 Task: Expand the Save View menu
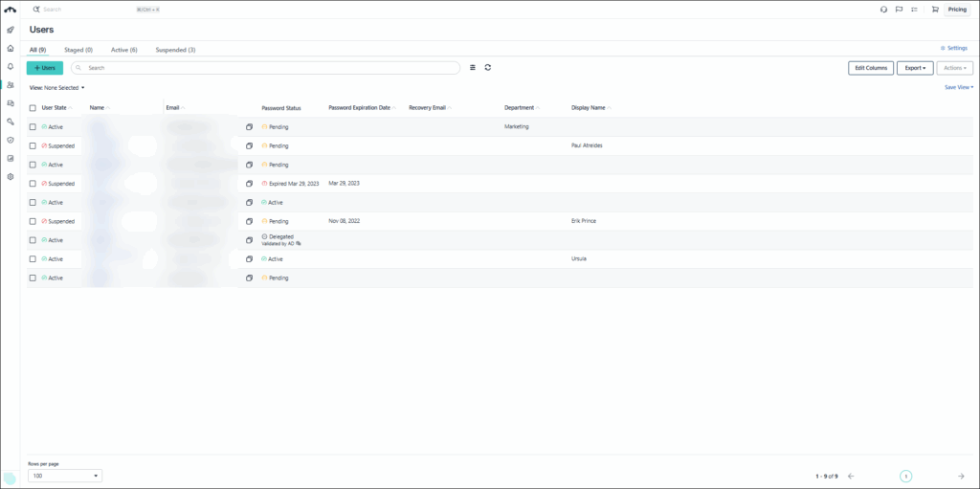coord(959,87)
